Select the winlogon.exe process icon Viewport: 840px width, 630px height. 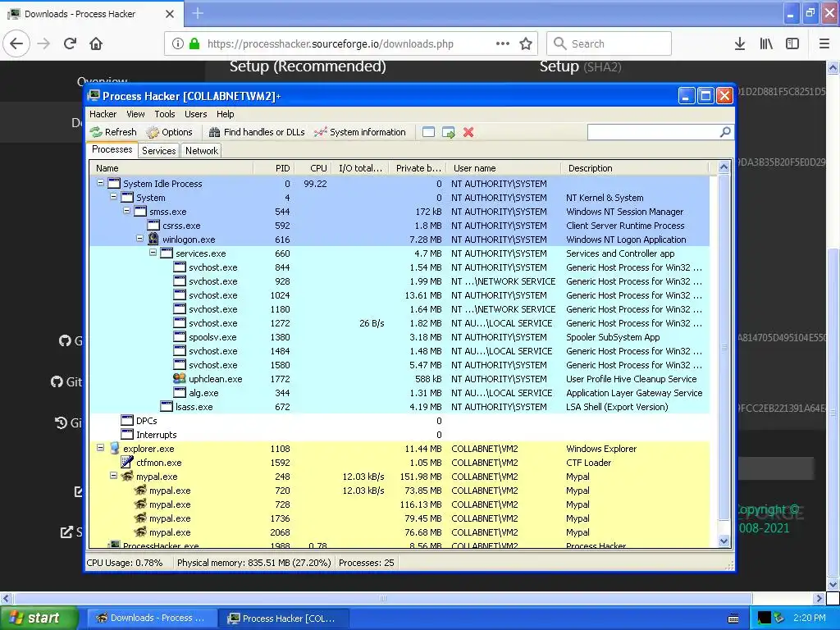(x=153, y=239)
